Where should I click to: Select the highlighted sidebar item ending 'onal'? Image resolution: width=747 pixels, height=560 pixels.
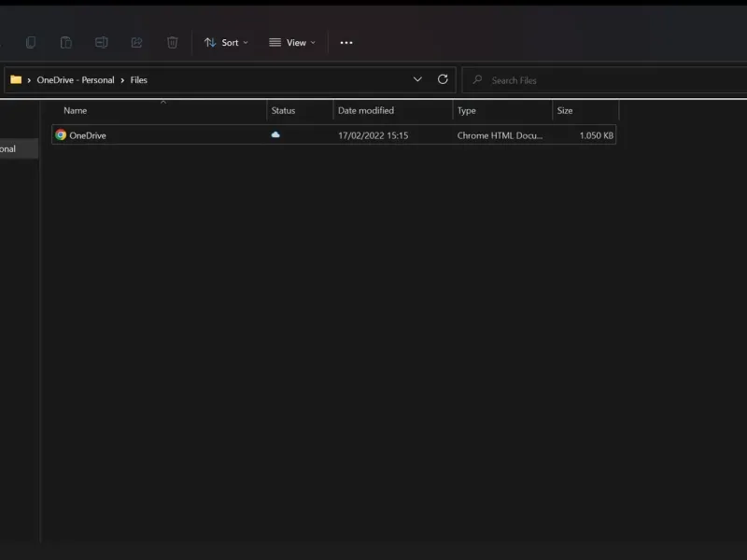coord(19,148)
